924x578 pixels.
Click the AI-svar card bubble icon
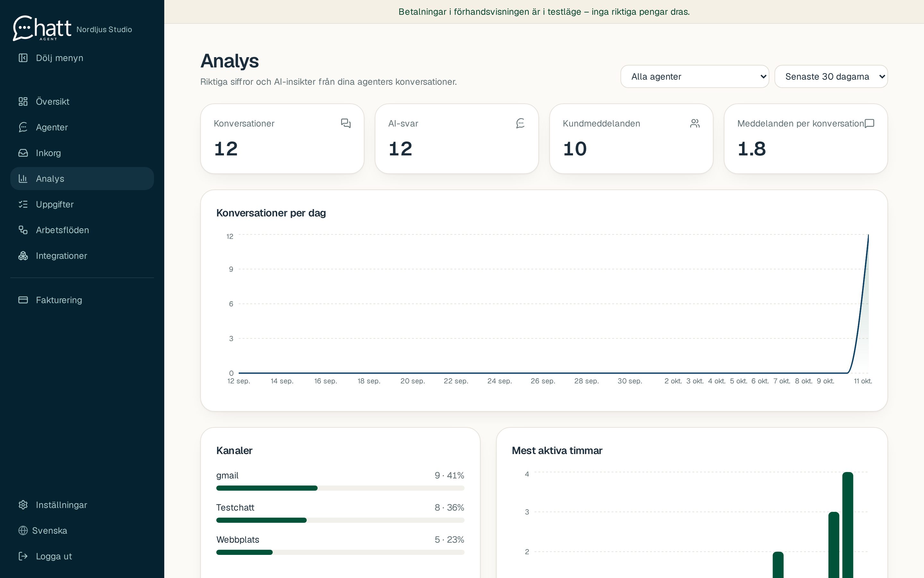tap(520, 123)
